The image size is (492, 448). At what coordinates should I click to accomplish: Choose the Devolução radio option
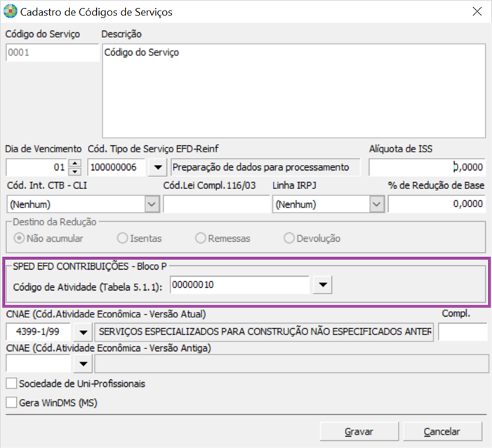289,238
